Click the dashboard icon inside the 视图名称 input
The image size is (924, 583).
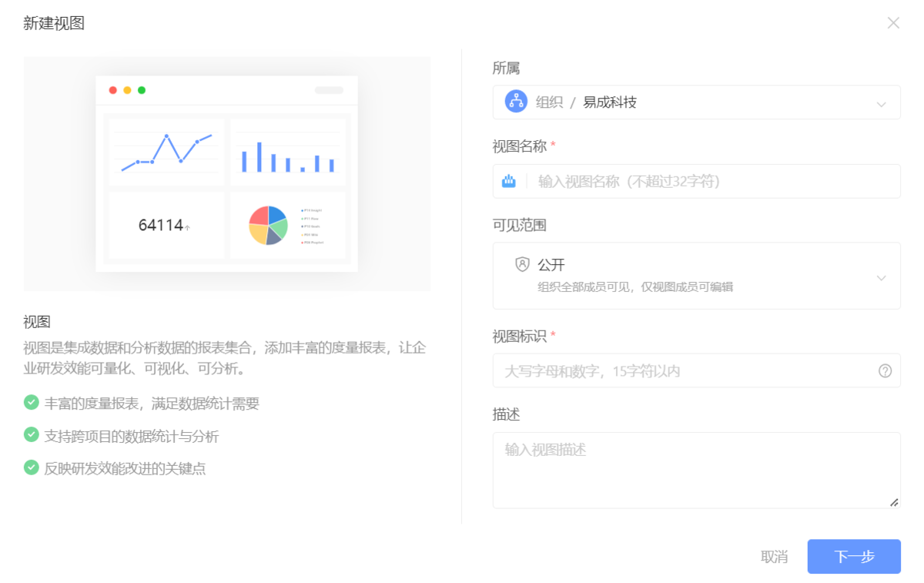click(508, 180)
